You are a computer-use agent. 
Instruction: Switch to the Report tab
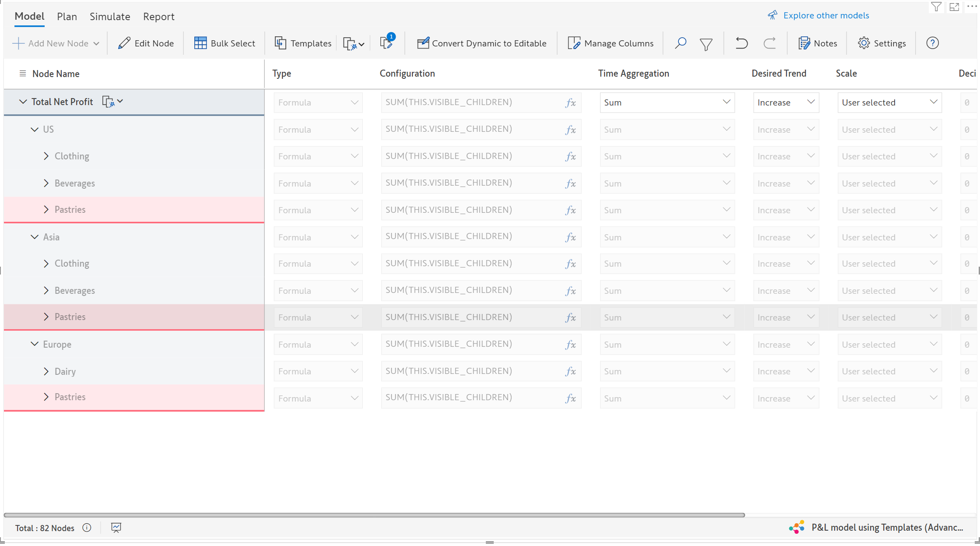coord(158,17)
